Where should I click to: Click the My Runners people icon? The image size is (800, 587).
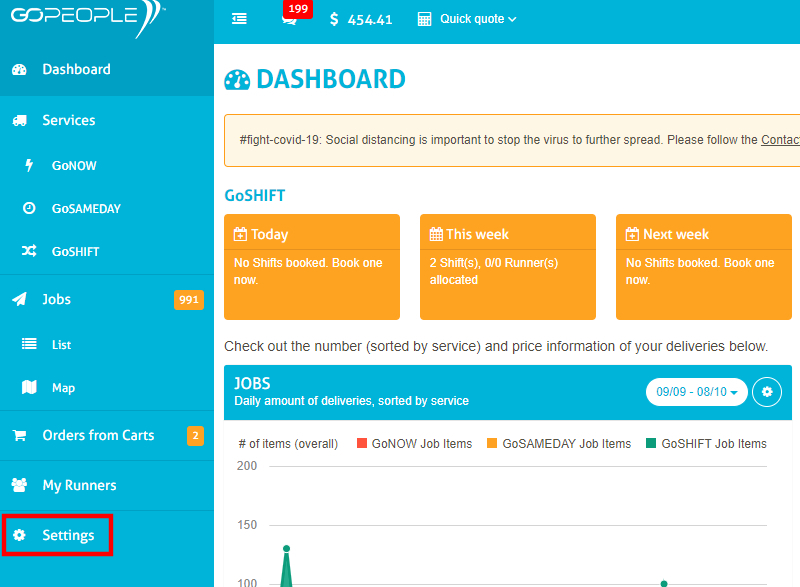pos(19,485)
